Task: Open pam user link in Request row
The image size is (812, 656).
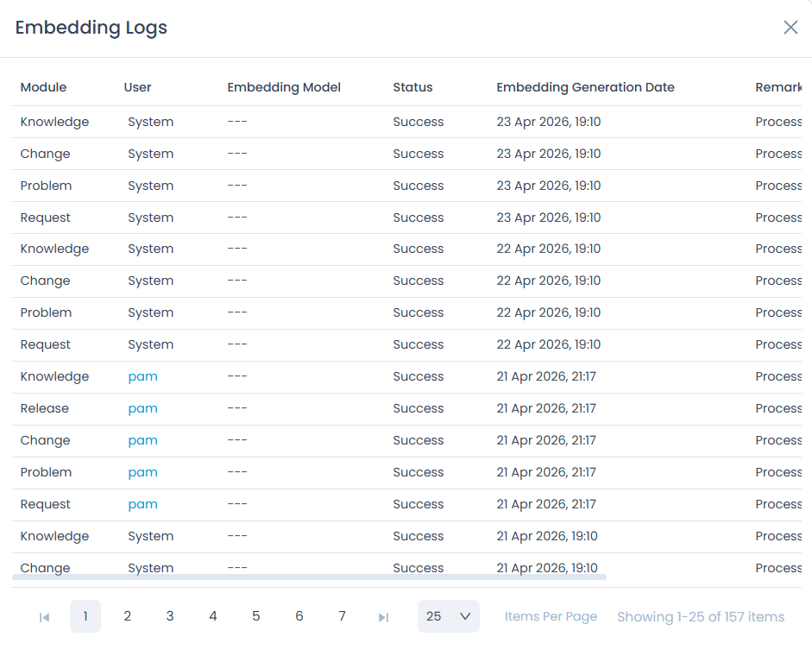Action: point(142,504)
